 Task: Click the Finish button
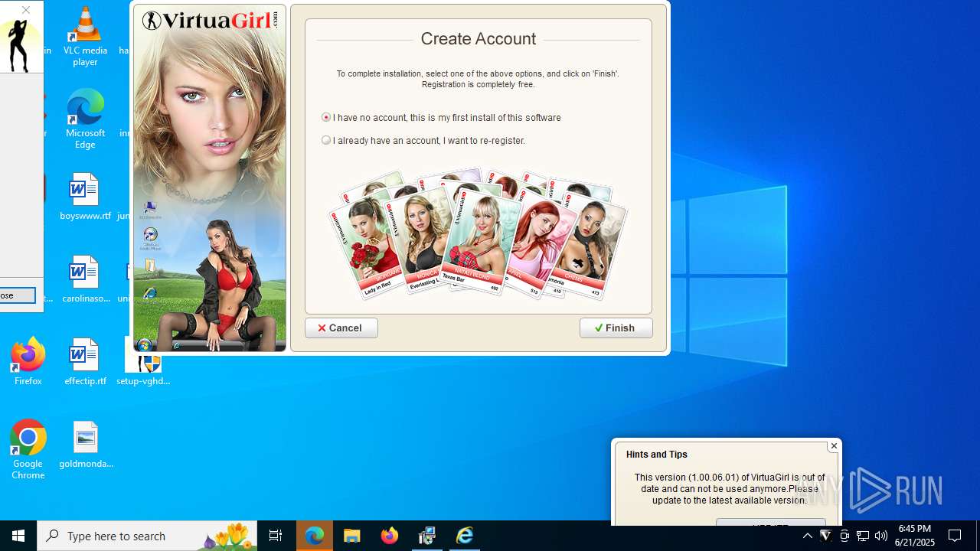point(616,328)
